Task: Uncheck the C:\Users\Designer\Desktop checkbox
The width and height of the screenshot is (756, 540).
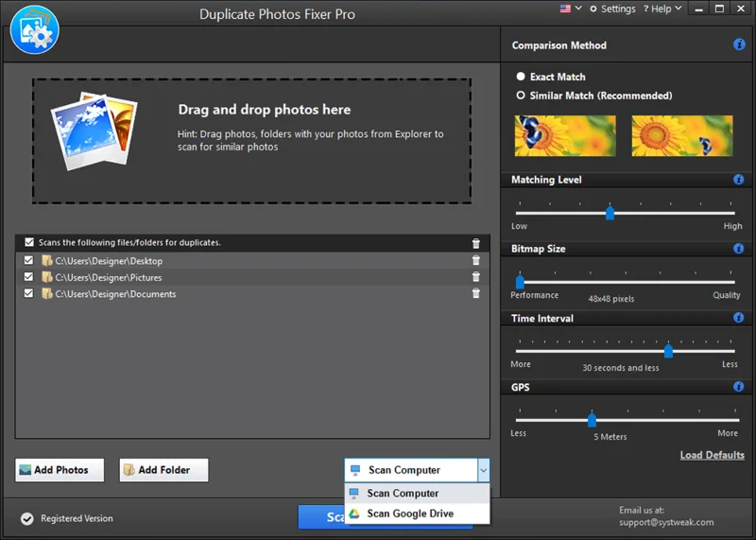Action: pyautogui.click(x=29, y=261)
